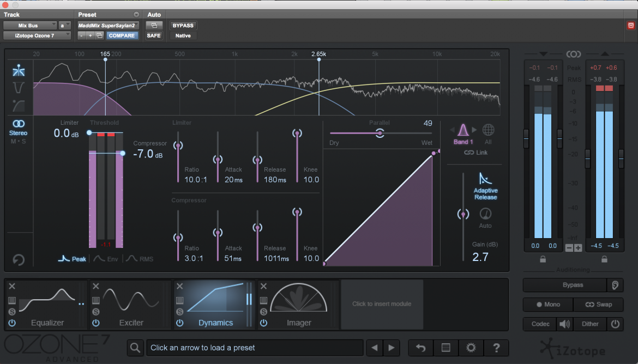Load the previous preset arrow
Screen dimensions: 638x364
(x=374, y=348)
